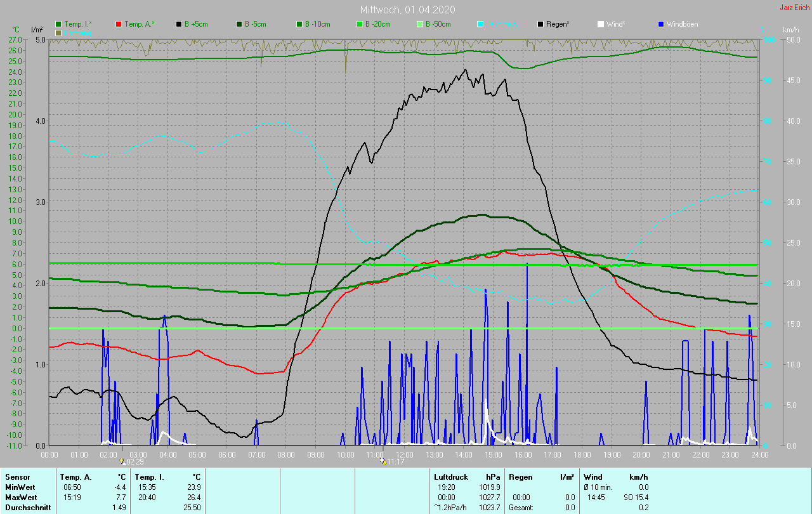Click the red Jarz Erich label
Screen dimensions: 812x514
click(x=794, y=8)
